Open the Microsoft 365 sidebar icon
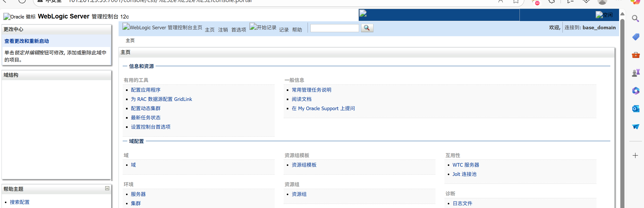 pyautogui.click(x=636, y=91)
